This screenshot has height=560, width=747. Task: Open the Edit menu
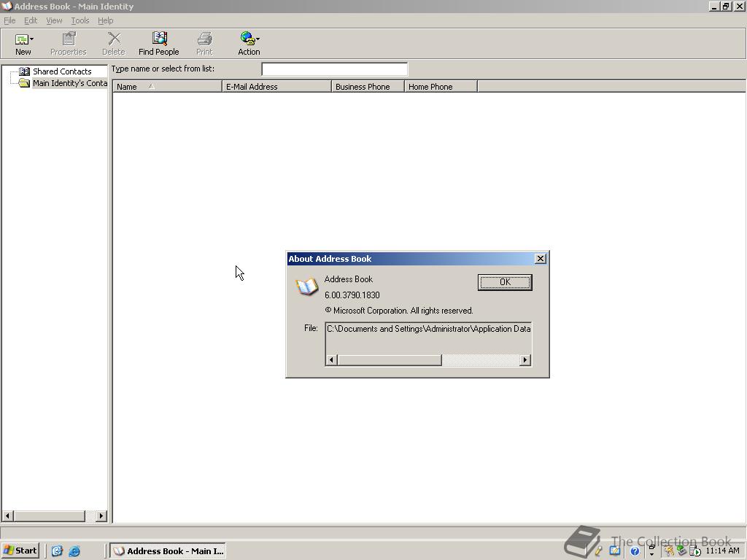[31, 20]
